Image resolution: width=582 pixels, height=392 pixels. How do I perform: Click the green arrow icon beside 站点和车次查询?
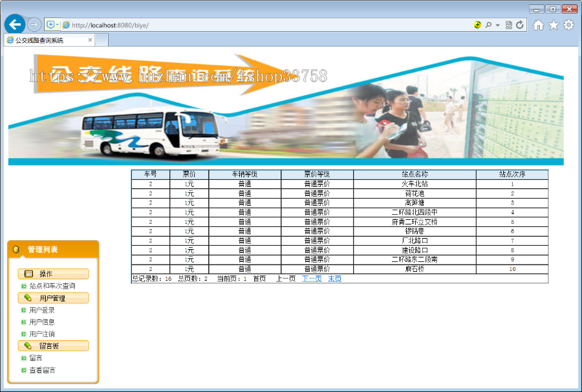pos(23,286)
